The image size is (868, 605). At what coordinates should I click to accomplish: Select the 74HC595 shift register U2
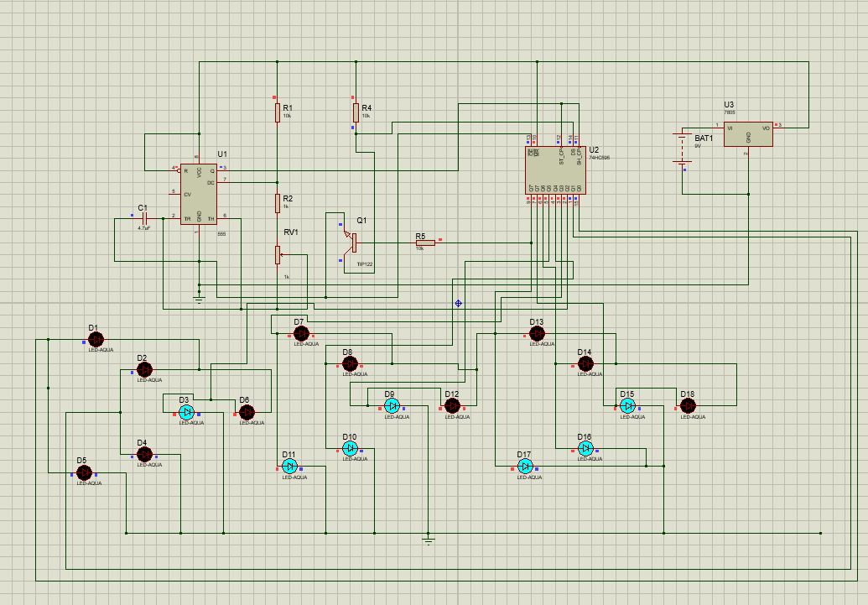click(x=555, y=170)
